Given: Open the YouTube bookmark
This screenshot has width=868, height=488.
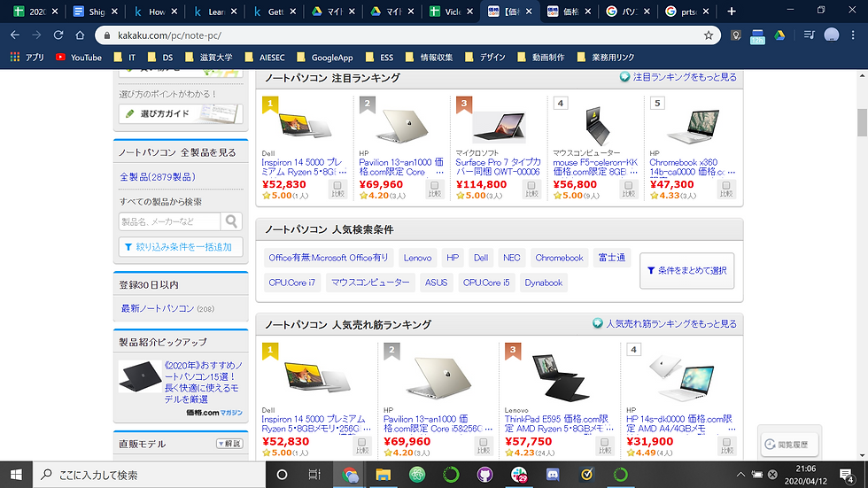Looking at the screenshot, I should click(79, 57).
